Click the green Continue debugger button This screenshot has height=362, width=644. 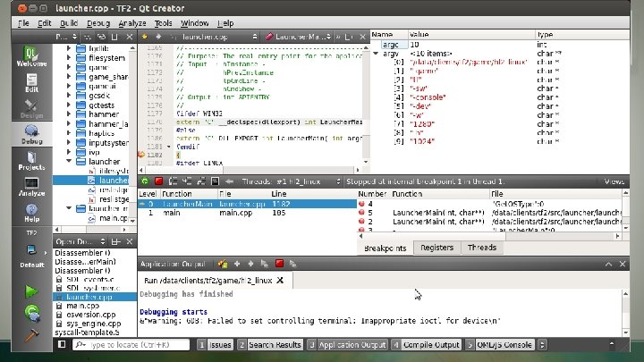pos(145,181)
